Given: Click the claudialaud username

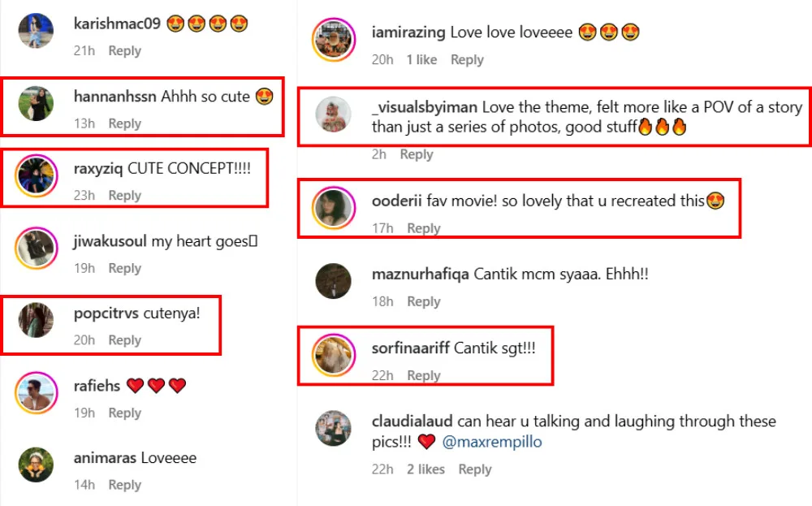Looking at the screenshot, I should pyautogui.click(x=412, y=422).
